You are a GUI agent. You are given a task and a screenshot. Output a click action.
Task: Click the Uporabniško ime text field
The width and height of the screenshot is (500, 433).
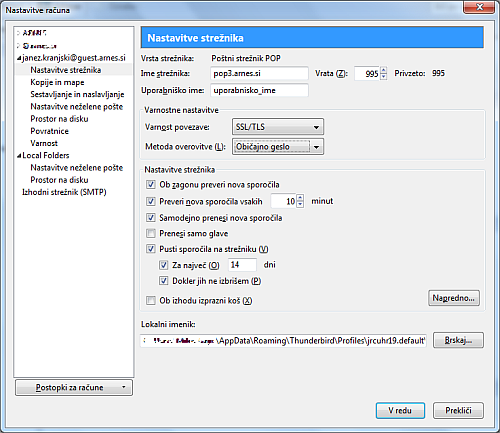coord(259,90)
